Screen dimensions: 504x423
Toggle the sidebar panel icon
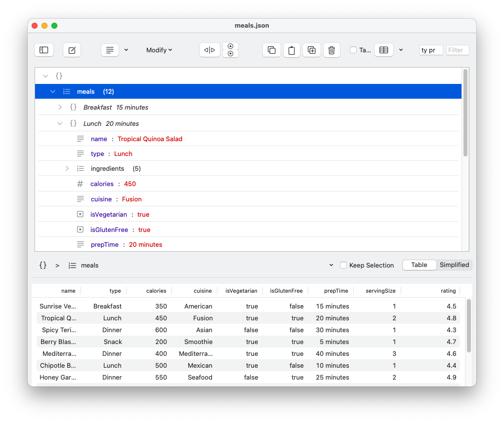(x=43, y=50)
